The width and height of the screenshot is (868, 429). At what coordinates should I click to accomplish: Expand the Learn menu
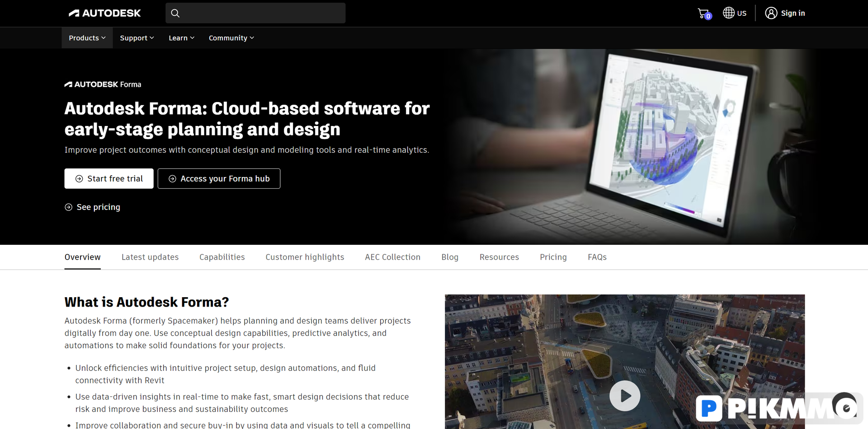coord(181,38)
